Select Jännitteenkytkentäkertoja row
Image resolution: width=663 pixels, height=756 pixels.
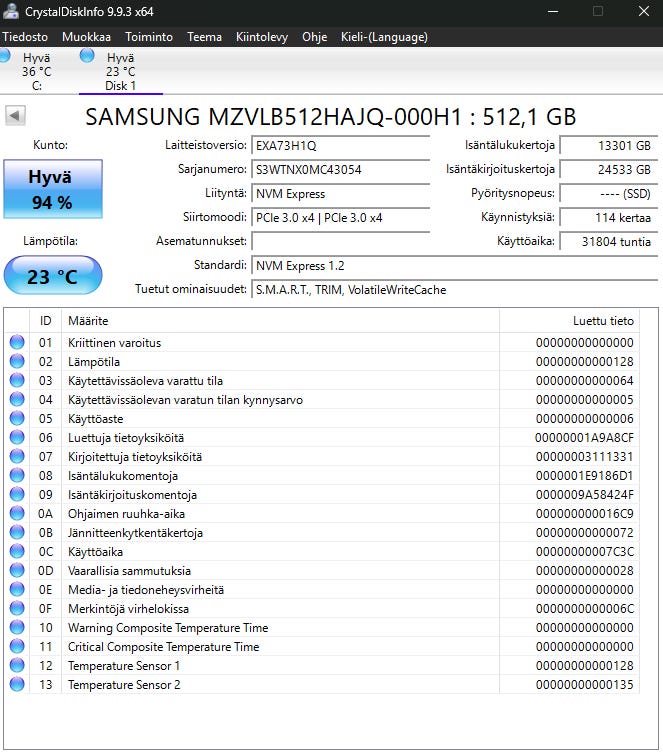pos(322,532)
